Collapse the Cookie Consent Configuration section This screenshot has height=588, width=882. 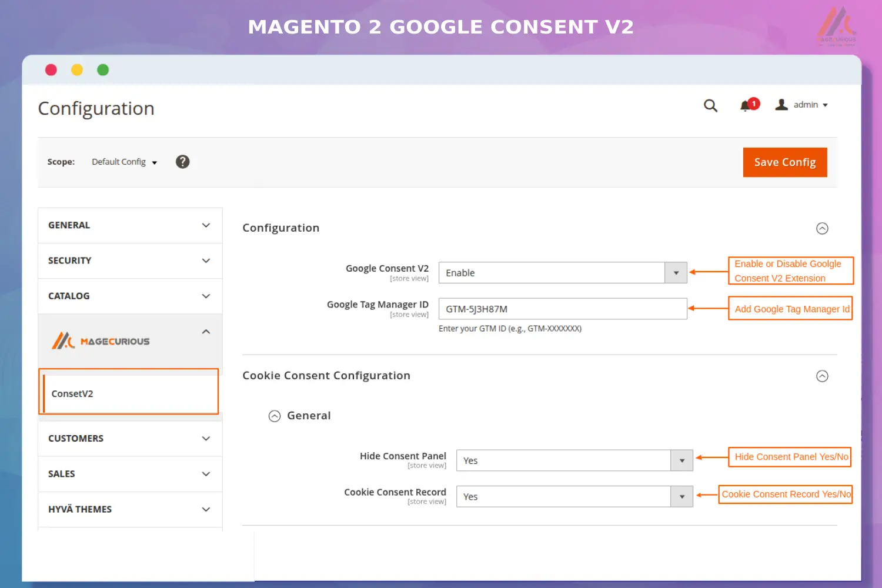click(823, 376)
